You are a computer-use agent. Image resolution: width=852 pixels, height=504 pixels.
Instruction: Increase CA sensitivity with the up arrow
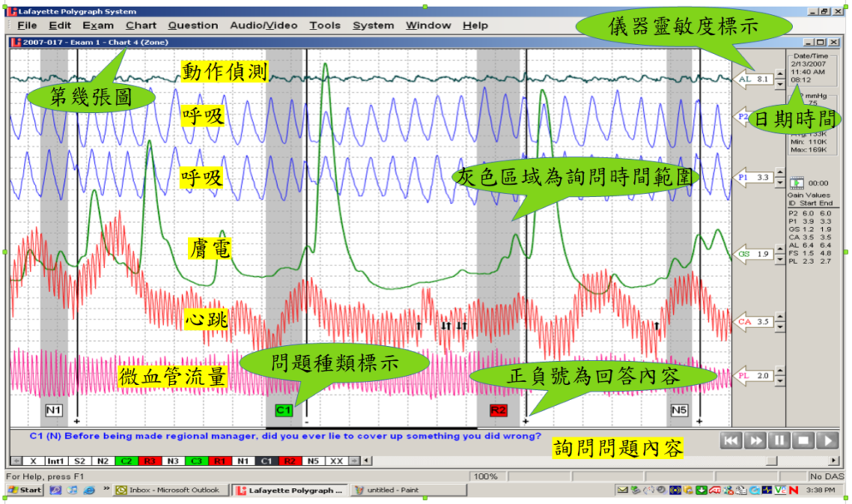pos(780,317)
